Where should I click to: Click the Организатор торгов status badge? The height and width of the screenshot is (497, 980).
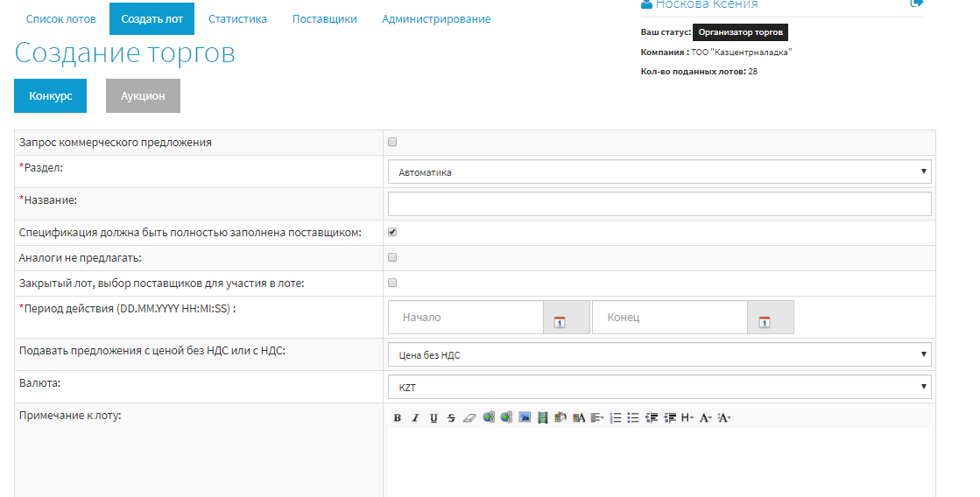pyautogui.click(x=741, y=31)
